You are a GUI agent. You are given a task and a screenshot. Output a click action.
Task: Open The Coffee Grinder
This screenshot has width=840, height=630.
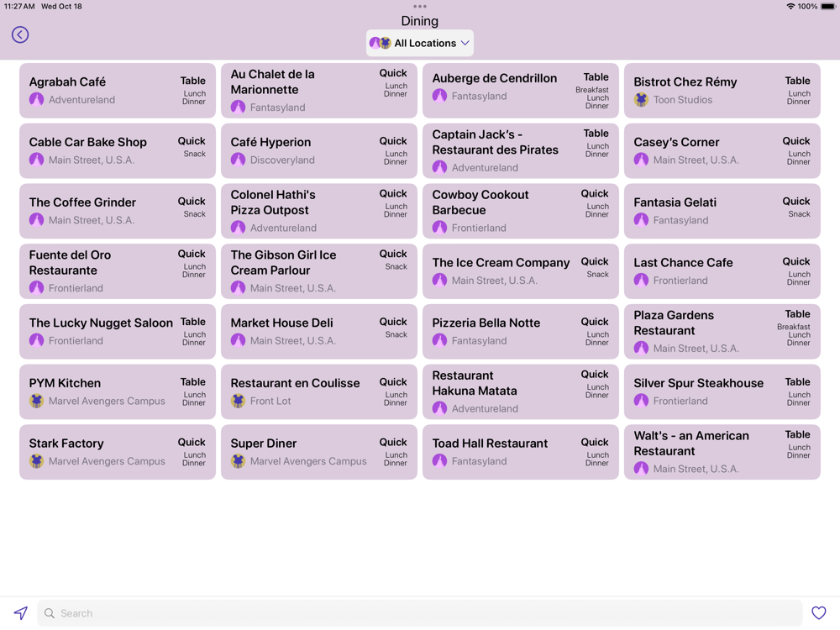point(118,211)
